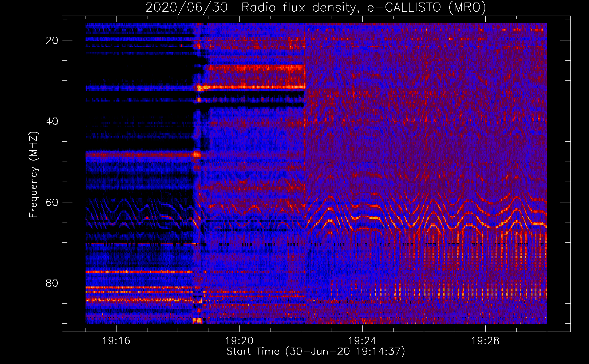Click the 19:20 time tick label

tap(239, 341)
